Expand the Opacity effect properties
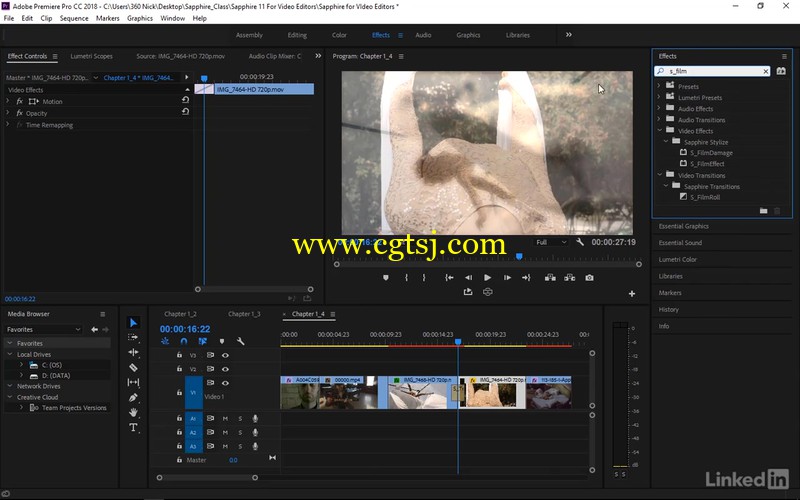800x500 pixels. [x=8, y=113]
